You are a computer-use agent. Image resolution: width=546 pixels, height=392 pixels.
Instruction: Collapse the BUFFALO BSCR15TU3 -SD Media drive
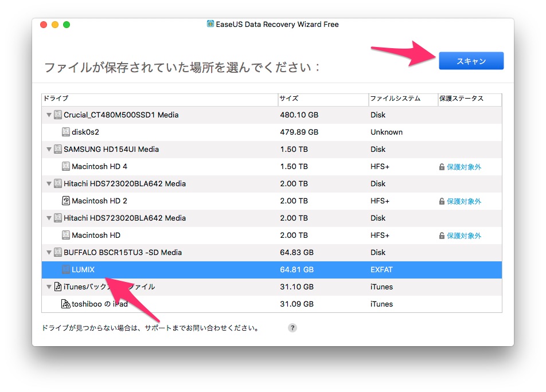coord(48,253)
